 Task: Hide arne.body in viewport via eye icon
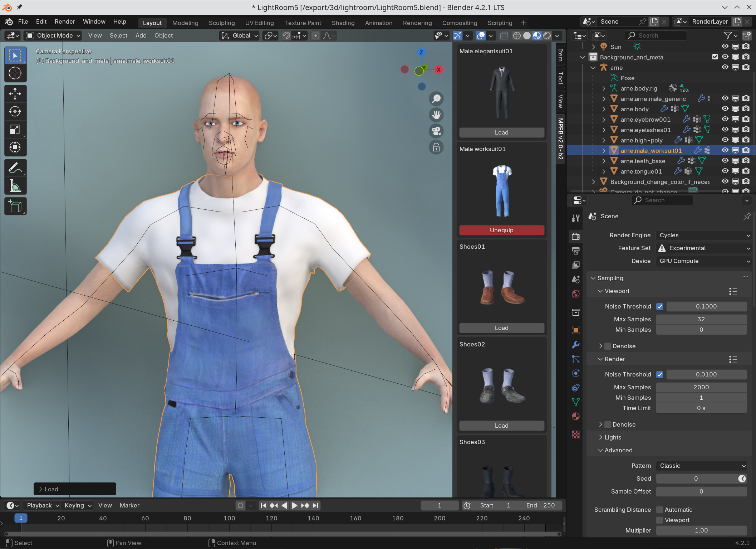pyautogui.click(x=725, y=109)
